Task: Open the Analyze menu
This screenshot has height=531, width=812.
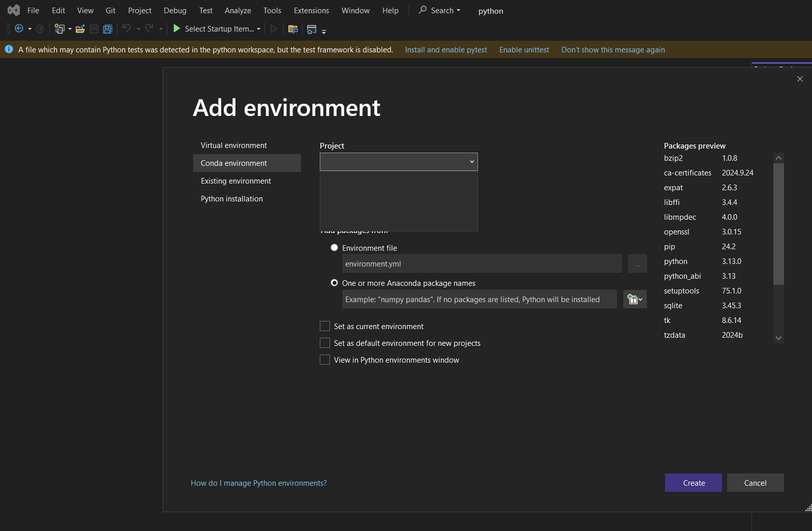Action: click(238, 10)
